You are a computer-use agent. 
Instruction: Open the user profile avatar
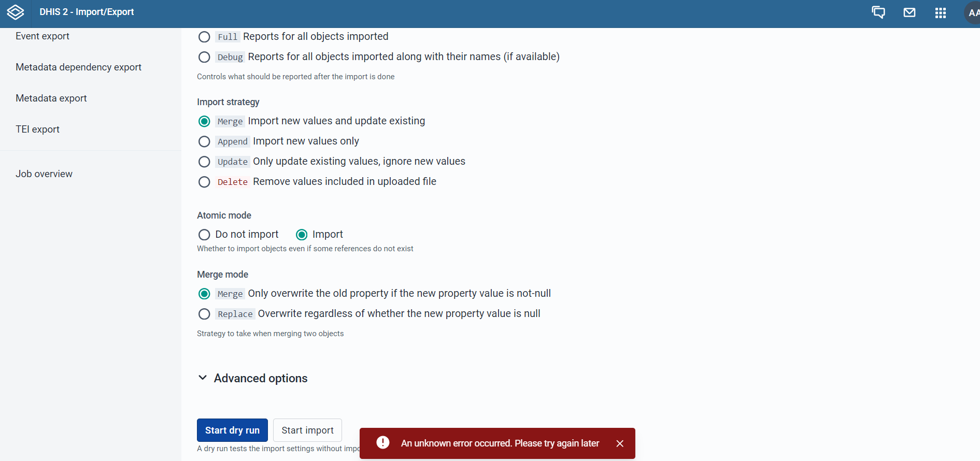click(x=972, y=13)
